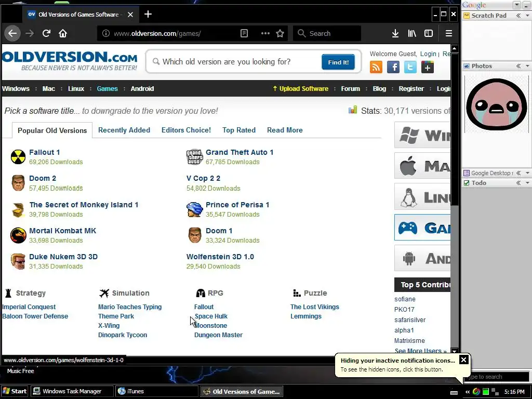This screenshot has height=399, width=532.
Task: Open the Mario Teaches Typing link
Action: coord(130,307)
